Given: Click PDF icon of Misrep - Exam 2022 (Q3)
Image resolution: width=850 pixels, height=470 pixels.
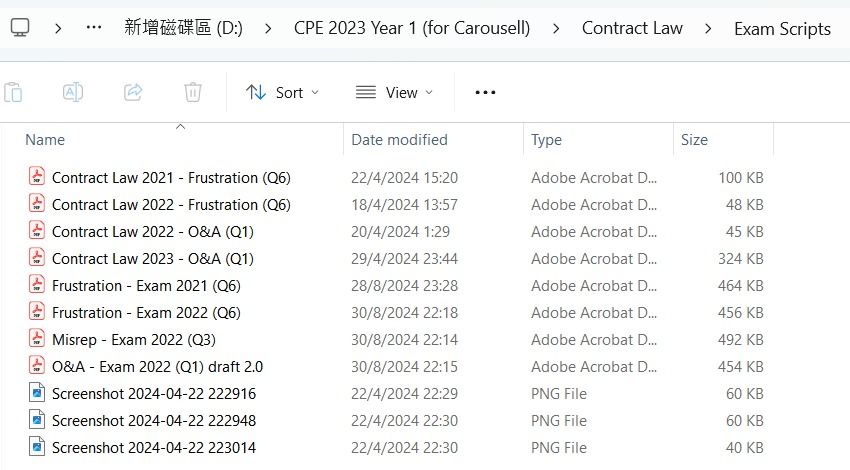Looking at the screenshot, I should pyautogui.click(x=37, y=339).
